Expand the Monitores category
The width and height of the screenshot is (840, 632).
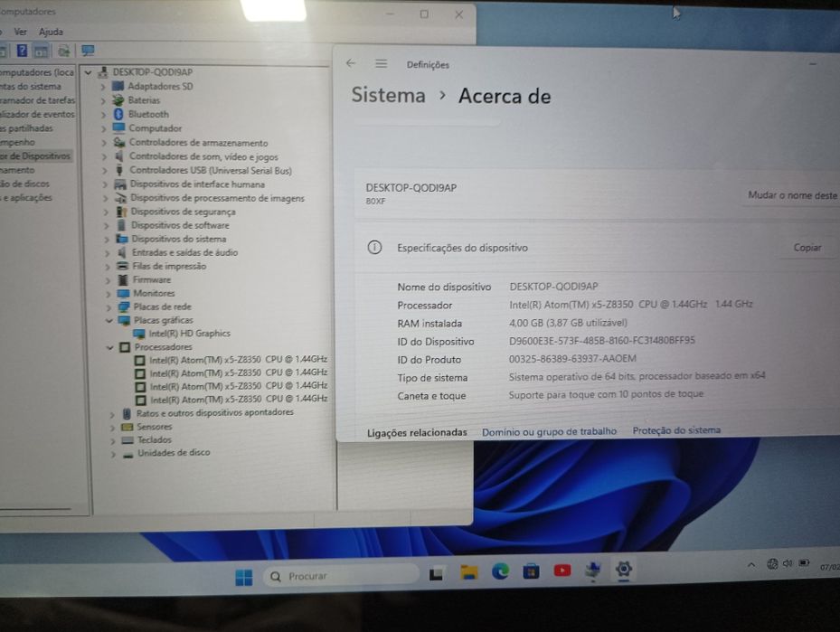[x=109, y=294]
